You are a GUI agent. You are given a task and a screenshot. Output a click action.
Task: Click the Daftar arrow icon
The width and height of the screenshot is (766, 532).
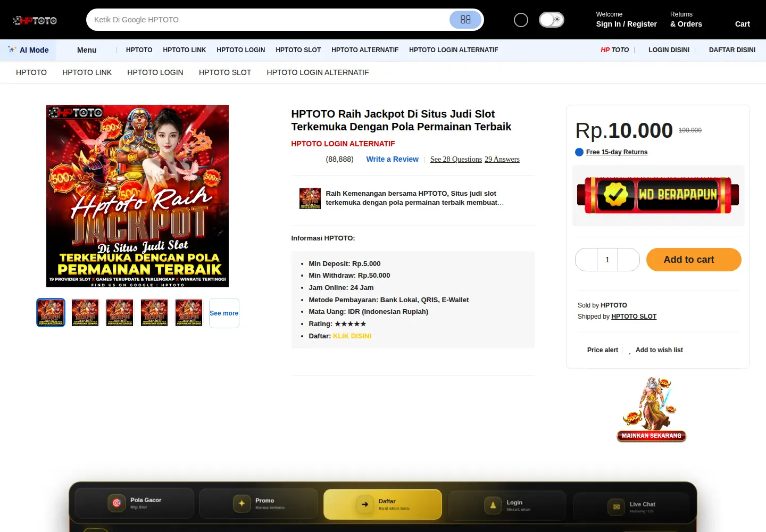pyautogui.click(x=365, y=504)
